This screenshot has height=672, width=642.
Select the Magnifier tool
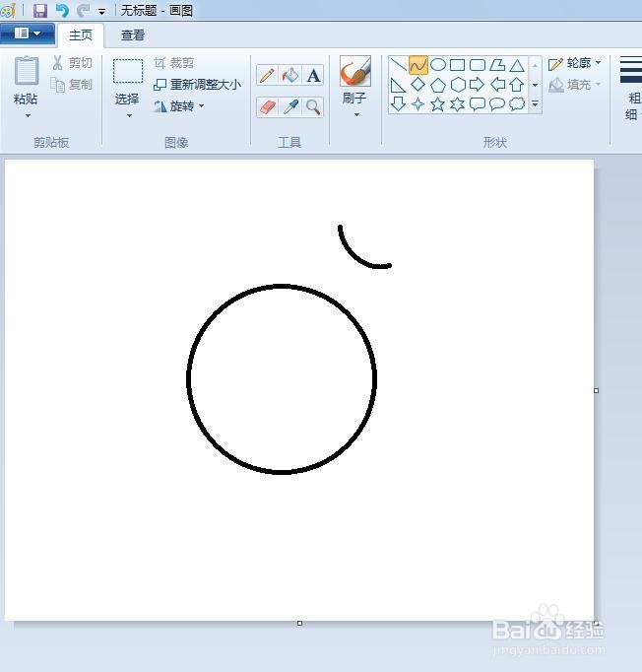point(313,107)
